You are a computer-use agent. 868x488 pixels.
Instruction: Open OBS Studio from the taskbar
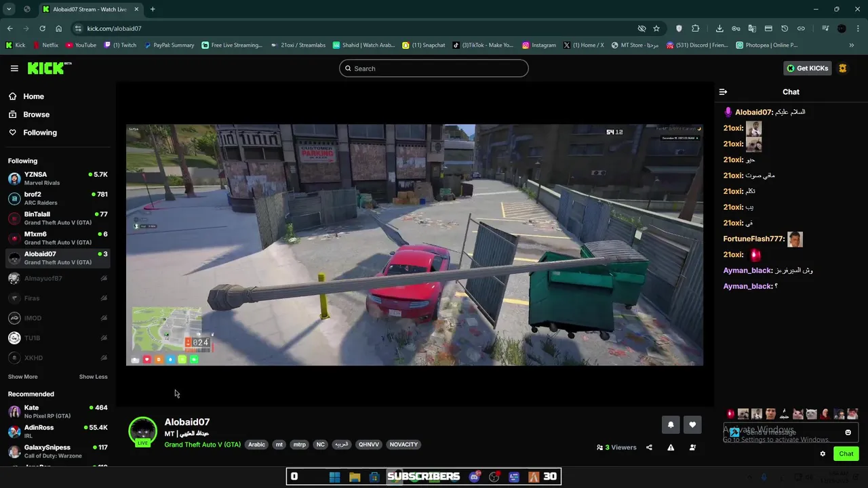[494, 476]
